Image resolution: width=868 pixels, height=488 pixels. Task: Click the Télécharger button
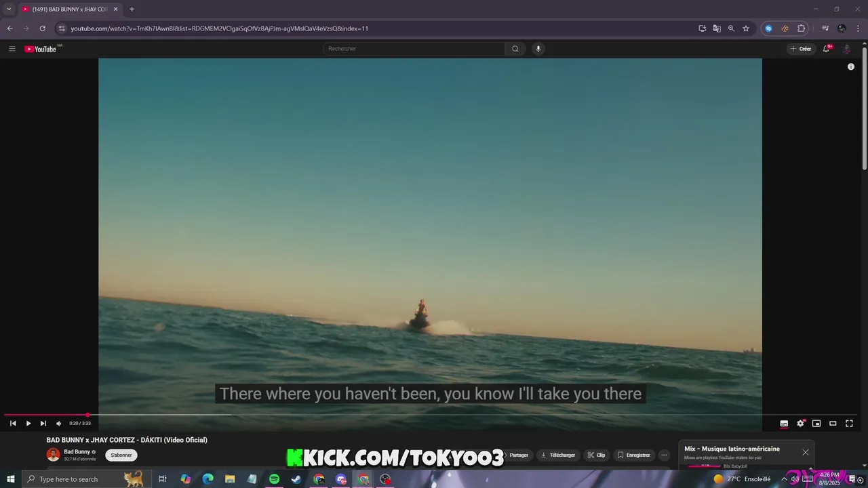[558, 455]
